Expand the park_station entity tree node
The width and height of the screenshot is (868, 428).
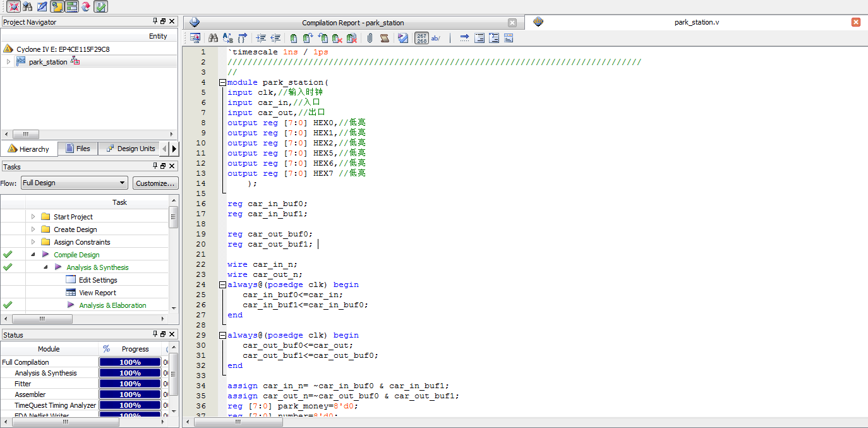click(8, 62)
